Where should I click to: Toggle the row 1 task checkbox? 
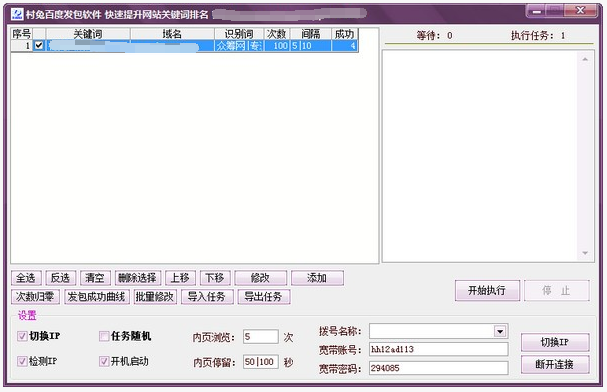pos(39,45)
